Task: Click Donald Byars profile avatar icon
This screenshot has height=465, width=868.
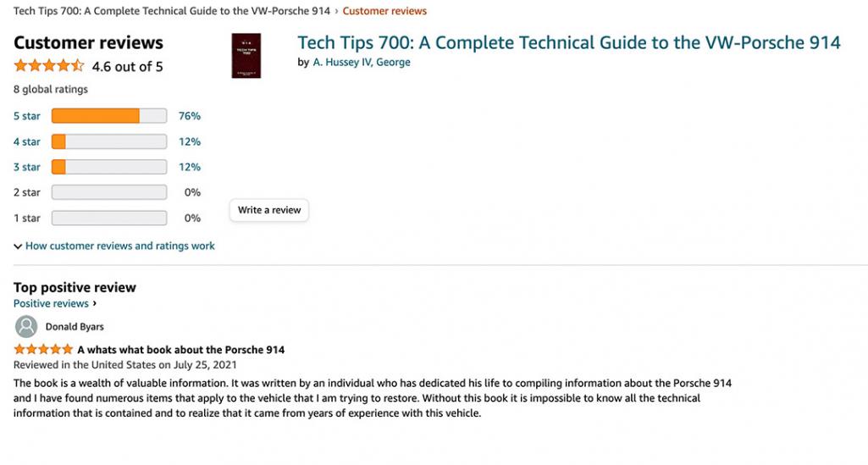Action: (x=26, y=327)
